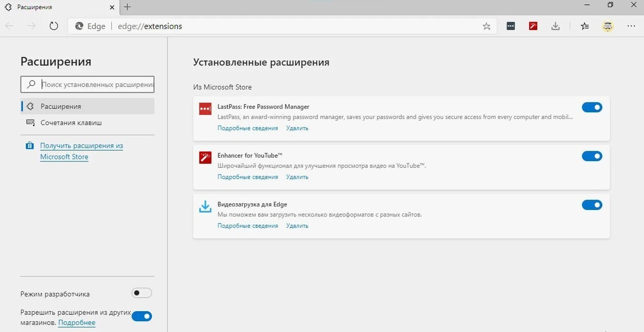
Task: Focus the installed extensions search field
Action: pyautogui.click(x=87, y=84)
